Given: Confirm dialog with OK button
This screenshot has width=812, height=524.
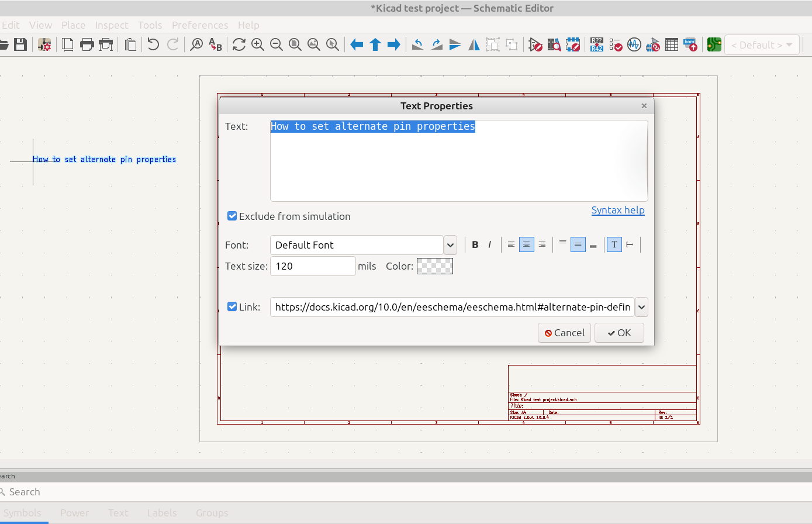Looking at the screenshot, I should pos(619,333).
